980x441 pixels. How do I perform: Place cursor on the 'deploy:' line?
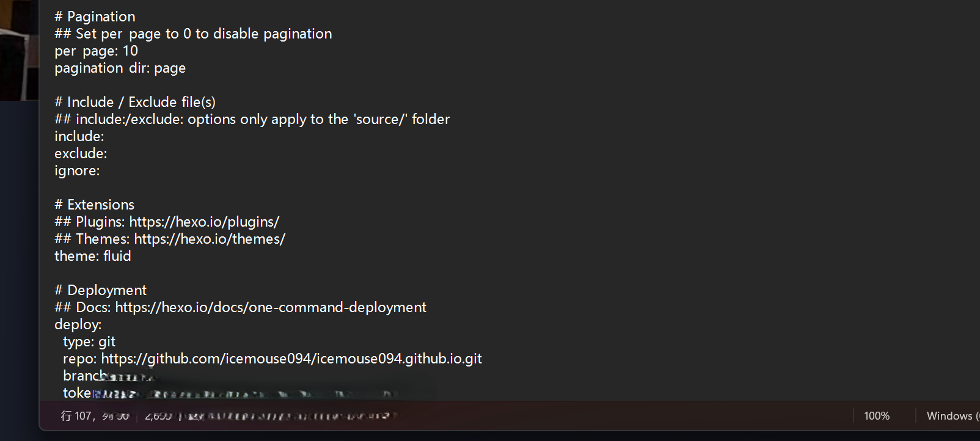coord(78,324)
